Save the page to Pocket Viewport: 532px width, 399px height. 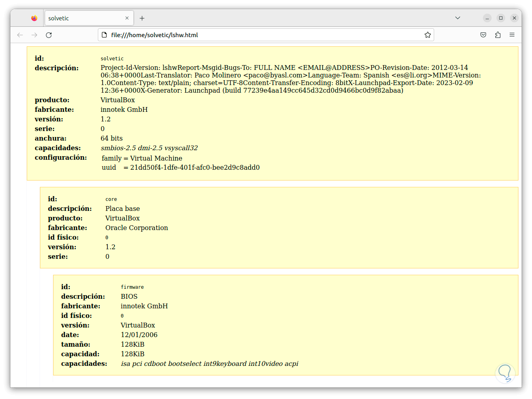pyautogui.click(x=483, y=35)
